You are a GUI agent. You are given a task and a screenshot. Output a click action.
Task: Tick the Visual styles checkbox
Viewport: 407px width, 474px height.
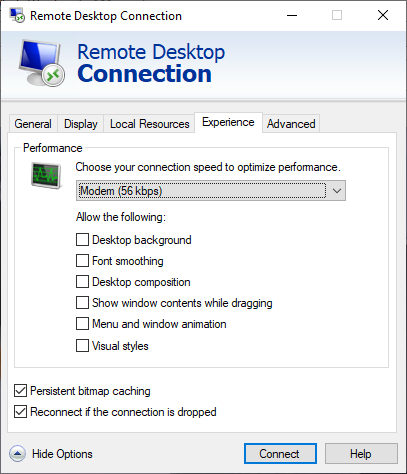(82, 346)
